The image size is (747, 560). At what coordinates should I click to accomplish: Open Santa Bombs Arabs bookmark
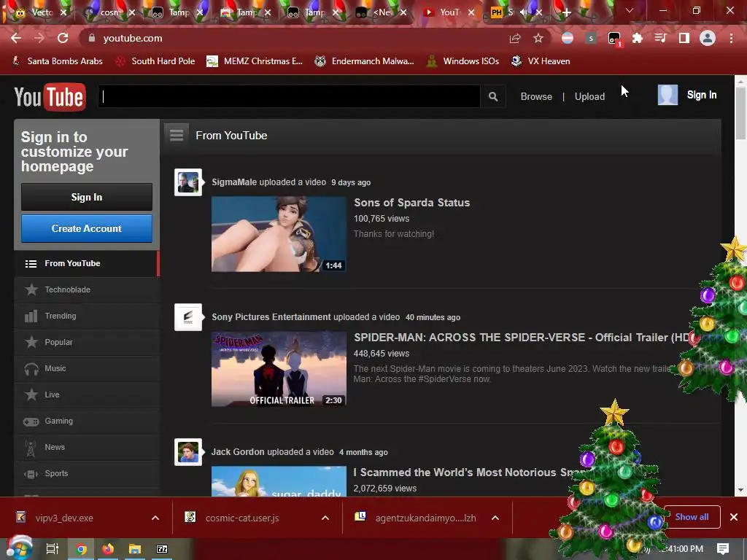coord(57,61)
